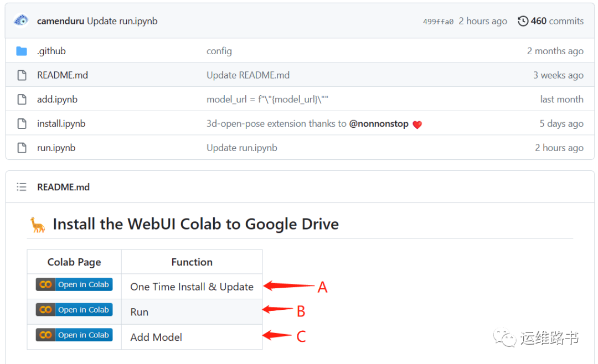This screenshot has width=598, height=364.
Task: Click the @nonnonstop mention
Action: [379, 124]
